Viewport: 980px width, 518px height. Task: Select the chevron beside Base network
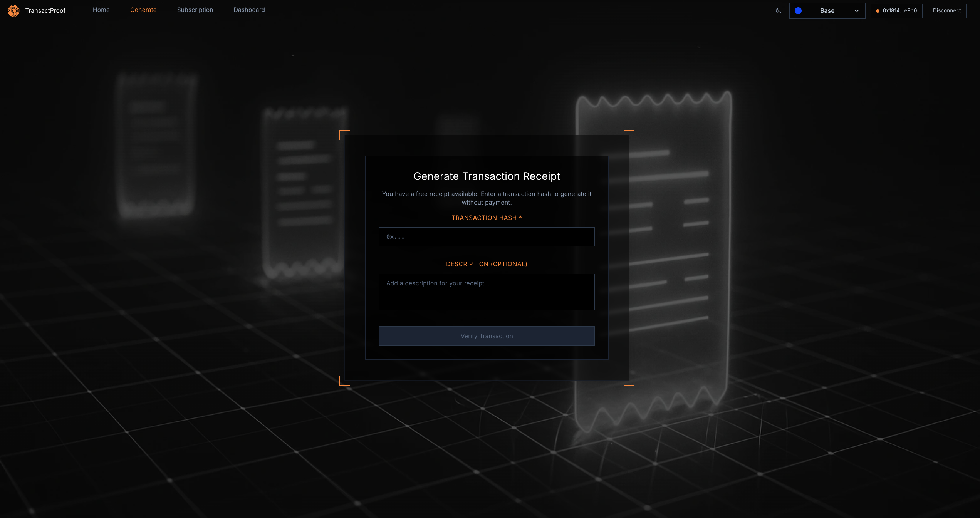pyautogui.click(x=857, y=11)
